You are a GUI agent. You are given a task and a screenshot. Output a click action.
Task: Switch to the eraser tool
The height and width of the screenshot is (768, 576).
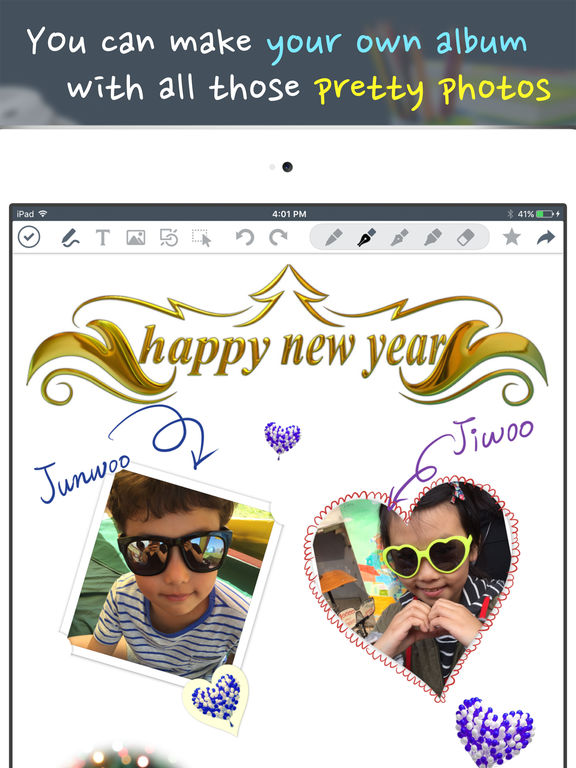coord(465,238)
